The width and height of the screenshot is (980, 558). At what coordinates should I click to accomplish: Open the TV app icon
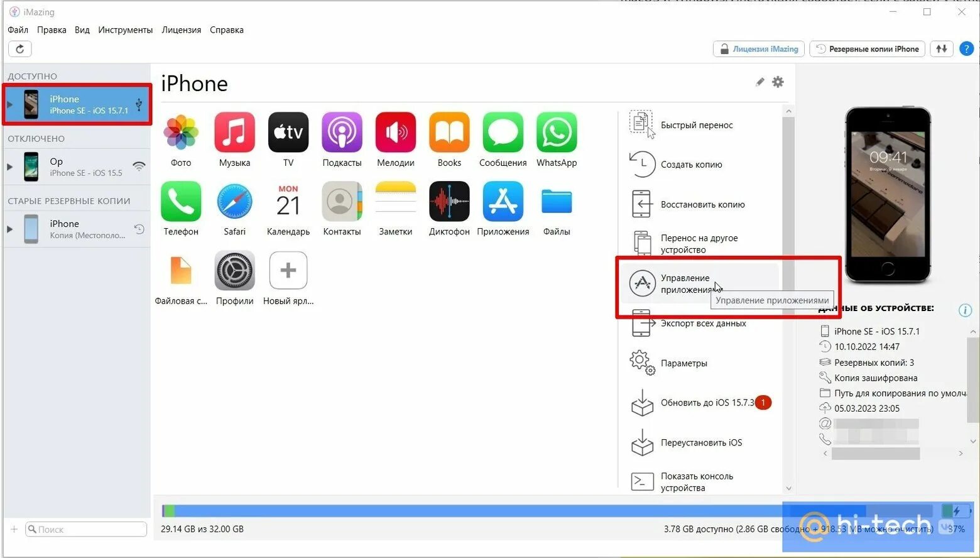[x=288, y=133]
